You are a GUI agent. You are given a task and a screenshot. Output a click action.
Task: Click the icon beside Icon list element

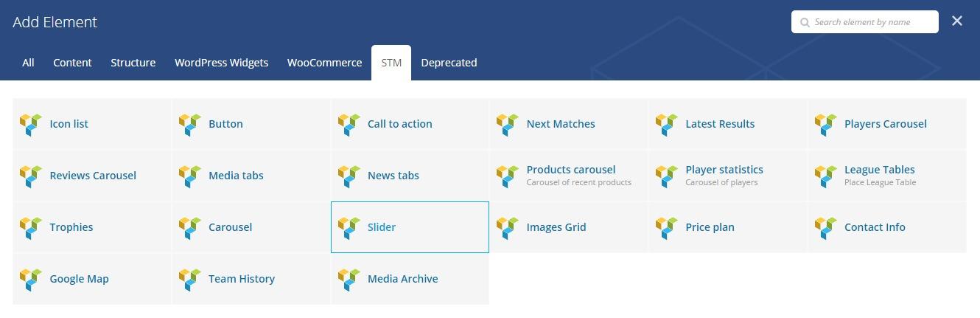pyautogui.click(x=31, y=124)
